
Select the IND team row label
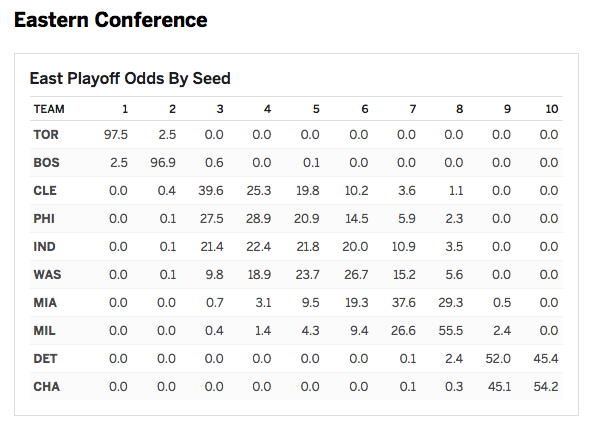(x=44, y=247)
